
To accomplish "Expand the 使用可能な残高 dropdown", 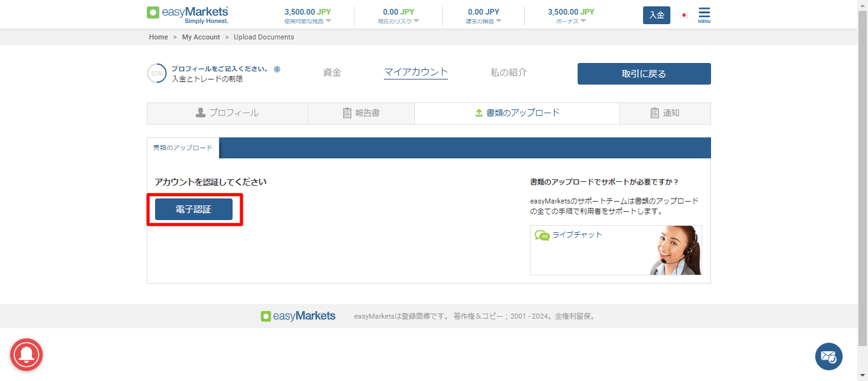I will (x=329, y=21).
